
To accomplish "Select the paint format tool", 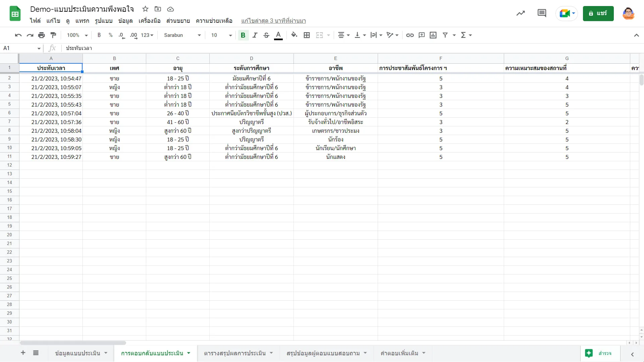I will point(53,35).
